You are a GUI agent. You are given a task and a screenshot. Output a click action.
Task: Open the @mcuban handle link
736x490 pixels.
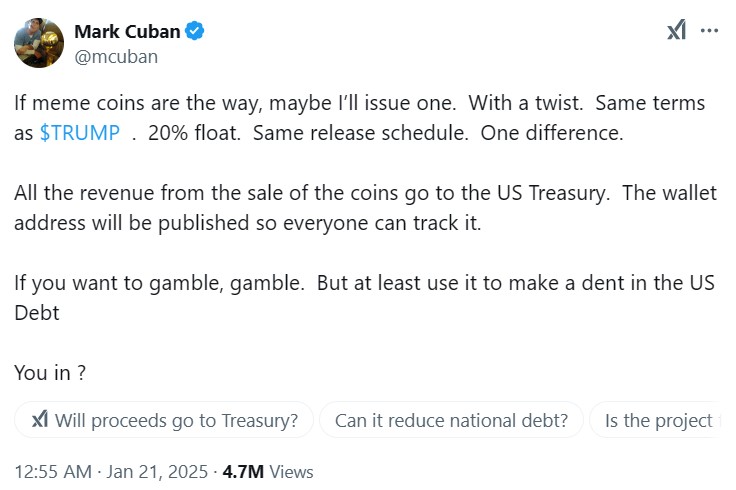pos(116,56)
